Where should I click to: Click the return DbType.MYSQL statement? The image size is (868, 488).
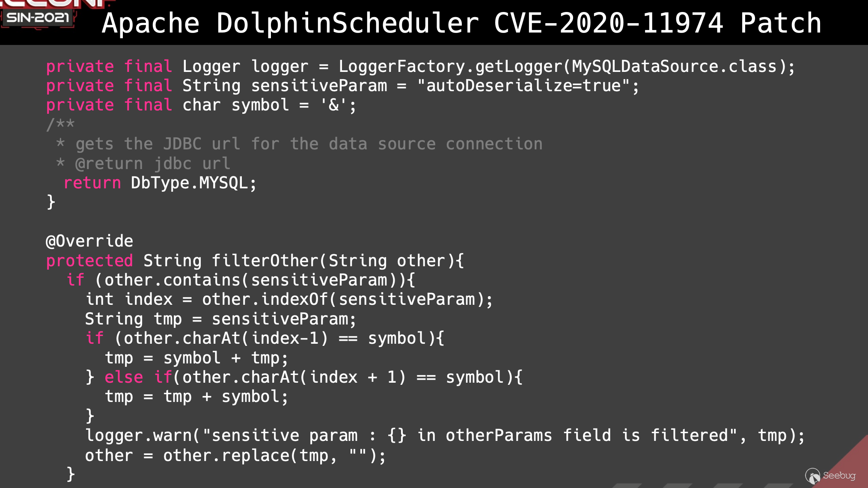[x=160, y=183]
